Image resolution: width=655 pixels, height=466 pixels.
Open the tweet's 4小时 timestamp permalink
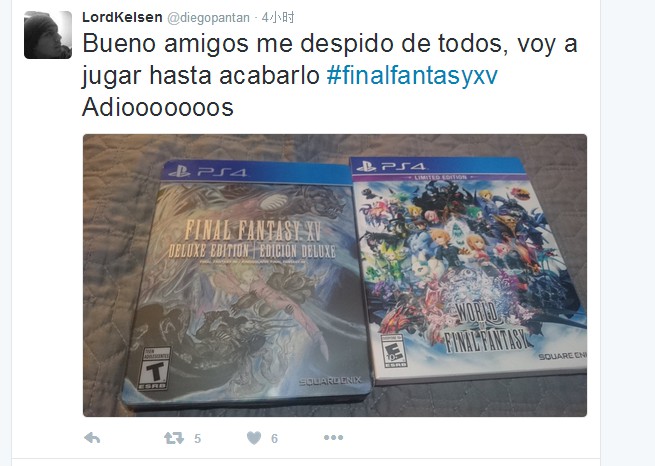[278, 18]
